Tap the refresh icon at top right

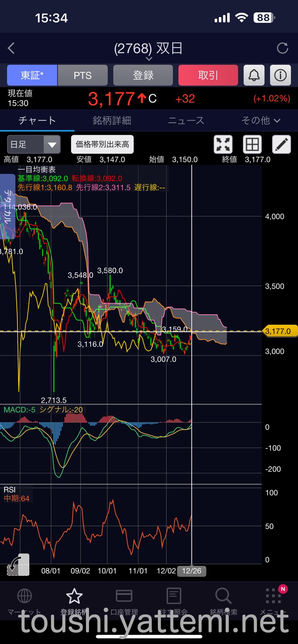click(x=283, y=48)
